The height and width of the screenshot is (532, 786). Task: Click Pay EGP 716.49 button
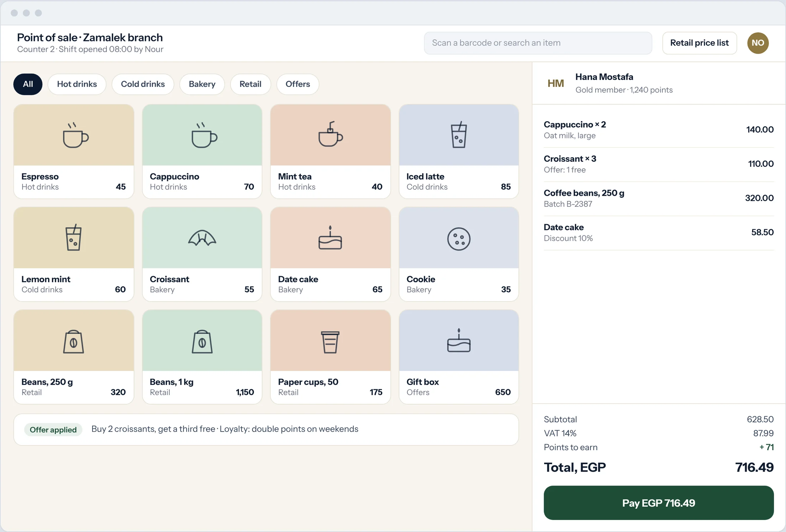(x=658, y=503)
